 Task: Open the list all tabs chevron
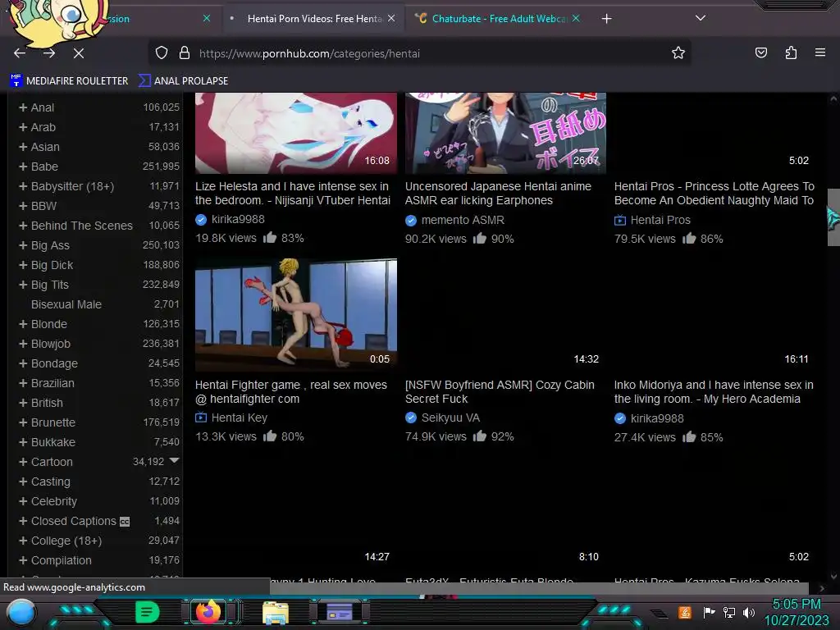(x=701, y=18)
